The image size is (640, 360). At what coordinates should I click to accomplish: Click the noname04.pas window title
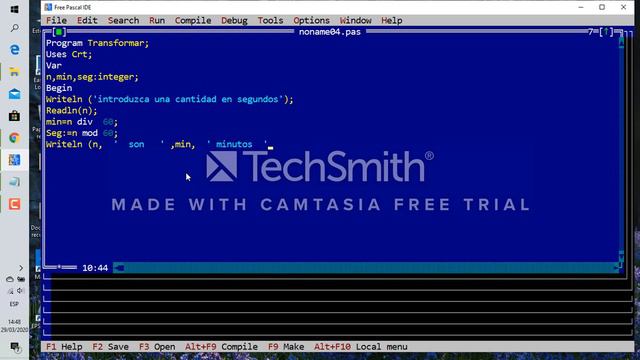[x=330, y=32]
